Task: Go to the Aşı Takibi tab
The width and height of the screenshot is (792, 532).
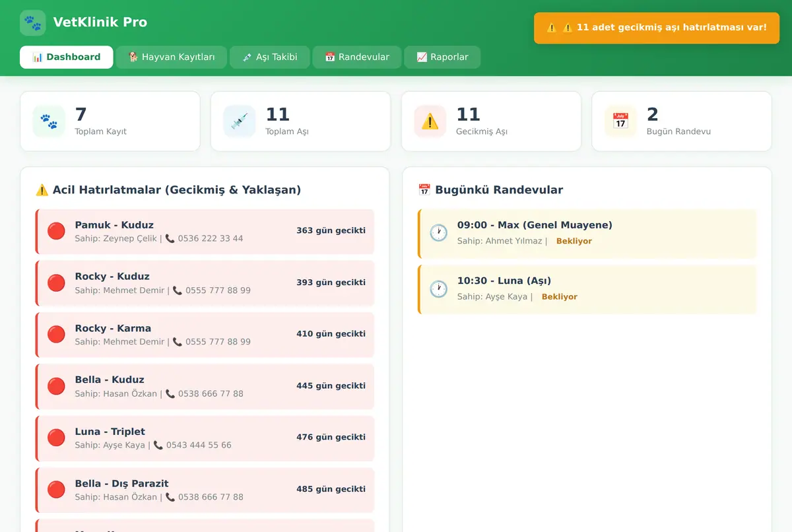Action: (269, 57)
